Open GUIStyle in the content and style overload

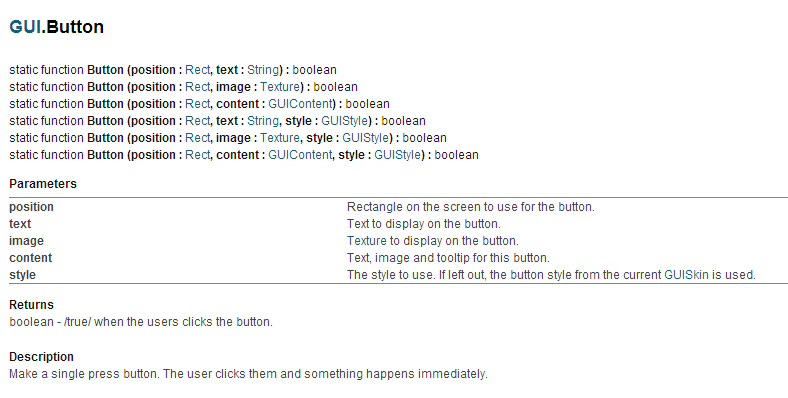coord(398,155)
